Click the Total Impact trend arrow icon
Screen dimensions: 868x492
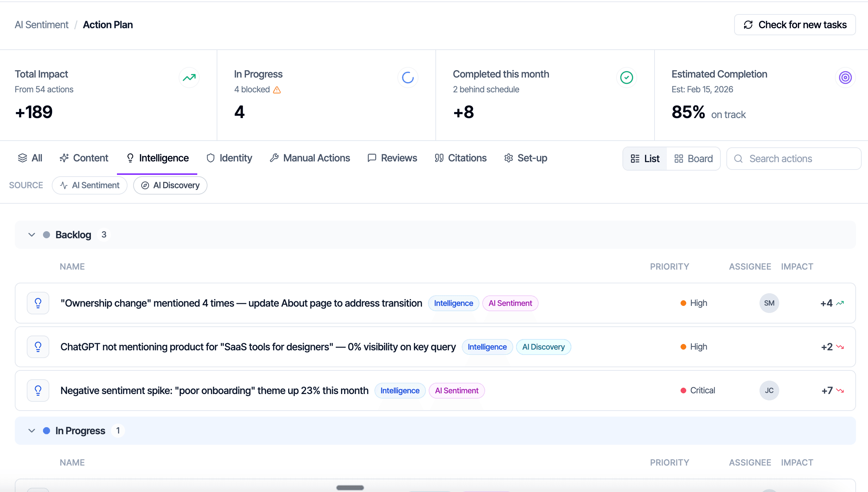tap(189, 78)
